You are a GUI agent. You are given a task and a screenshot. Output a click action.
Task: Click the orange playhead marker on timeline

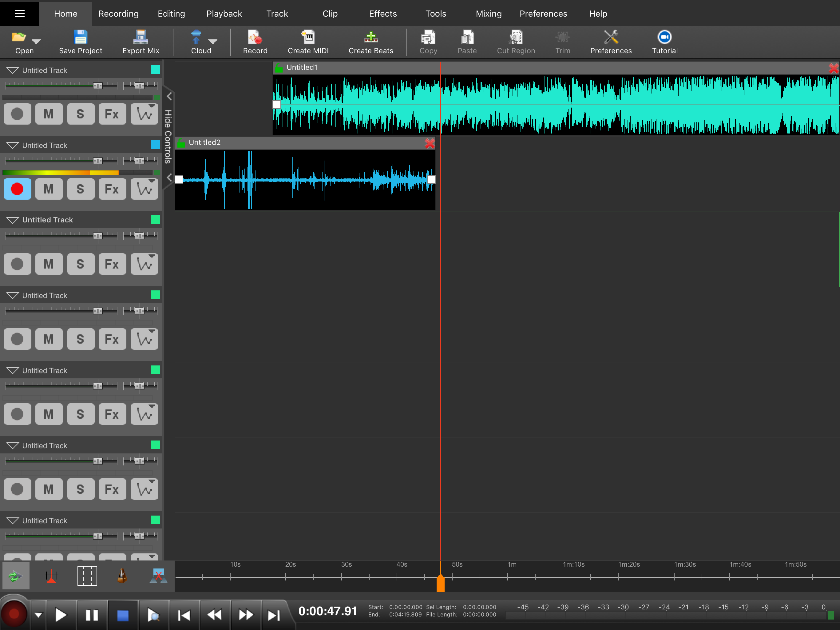click(x=441, y=583)
